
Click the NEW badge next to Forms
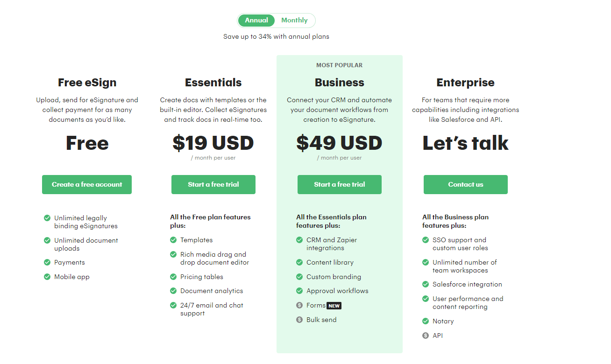click(334, 305)
